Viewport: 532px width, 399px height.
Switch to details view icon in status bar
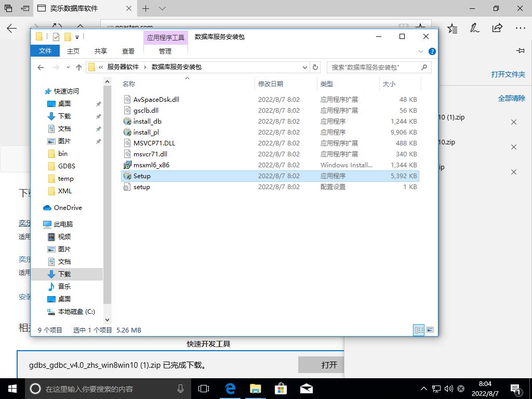tap(418, 330)
